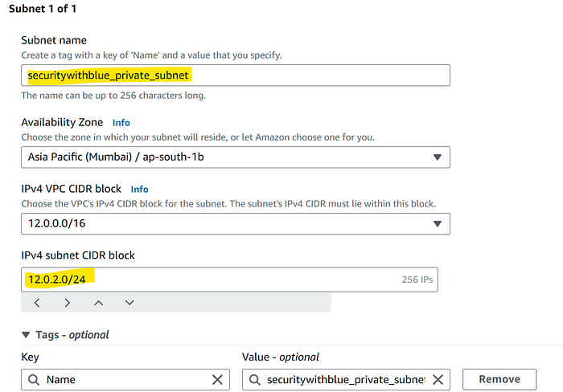The height and width of the screenshot is (392, 563).
Task: Collapse the Tags optional section
Action: 26,335
